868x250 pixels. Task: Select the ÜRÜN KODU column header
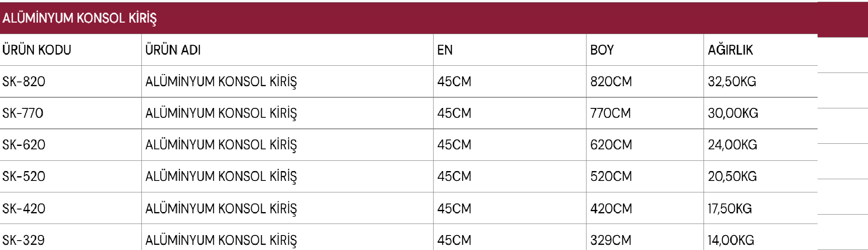(x=37, y=50)
